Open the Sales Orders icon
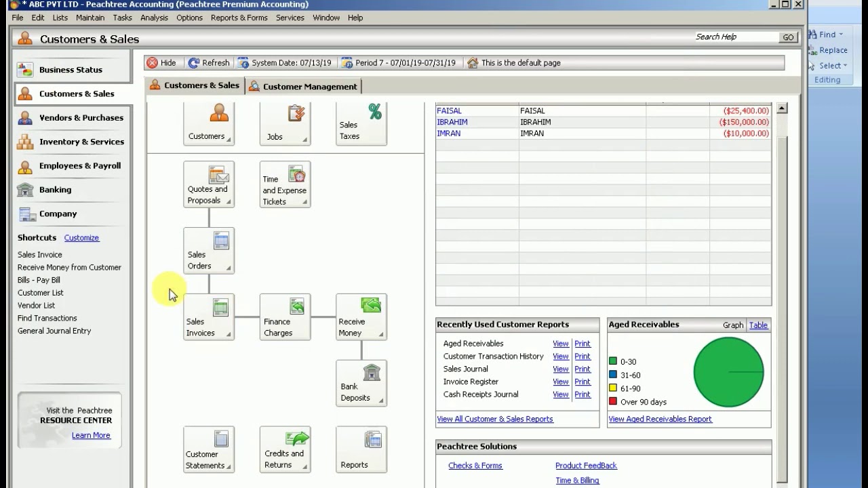 [209, 251]
